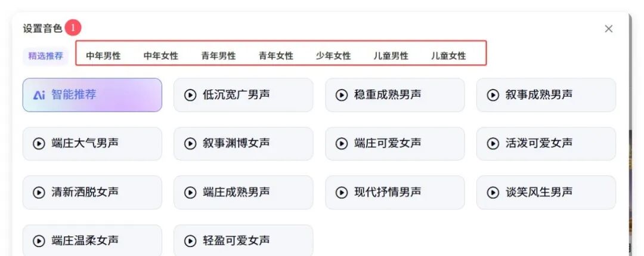
Task: Show 少年女性 voice options
Action: (333, 55)
